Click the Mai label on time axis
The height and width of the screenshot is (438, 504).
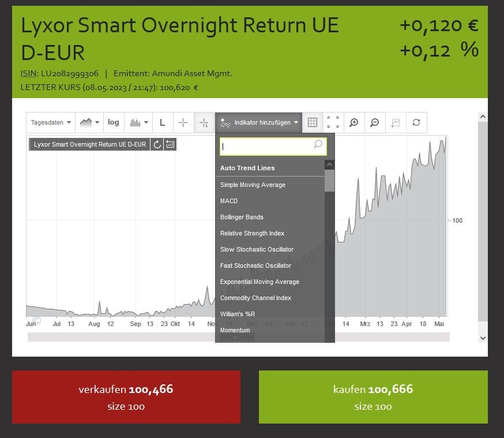(x=439, y=324)
